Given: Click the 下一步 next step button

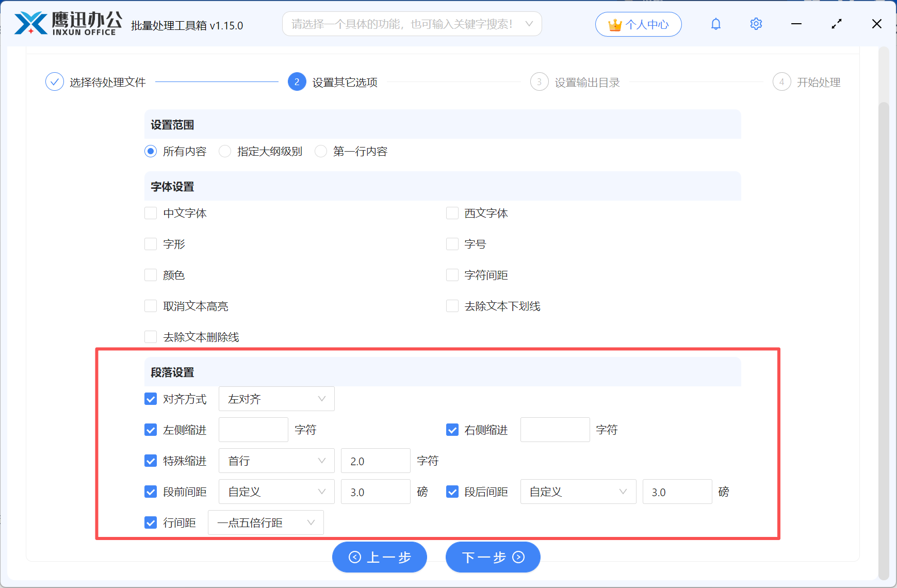Looking at the screenshot, I should coord(493,557).
